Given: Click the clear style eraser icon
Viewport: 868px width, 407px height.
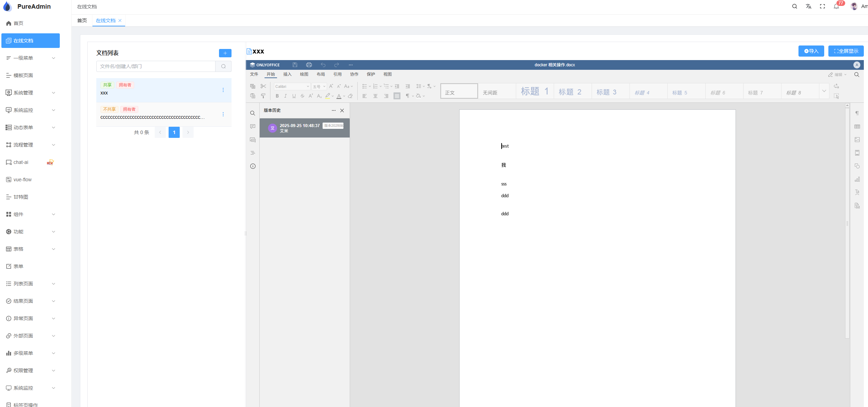Looking at the screenshot, I should pos(350,96).
